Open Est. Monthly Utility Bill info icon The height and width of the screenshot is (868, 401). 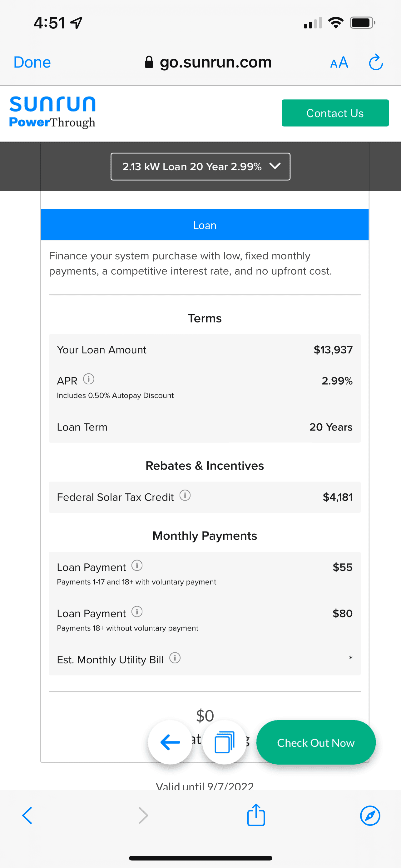(175, 658)
